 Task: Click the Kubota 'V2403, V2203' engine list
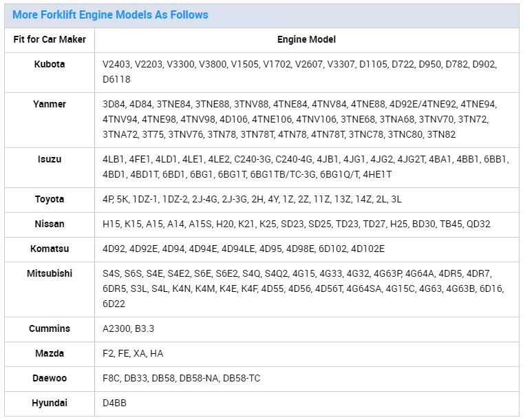(x=299, y=72)
